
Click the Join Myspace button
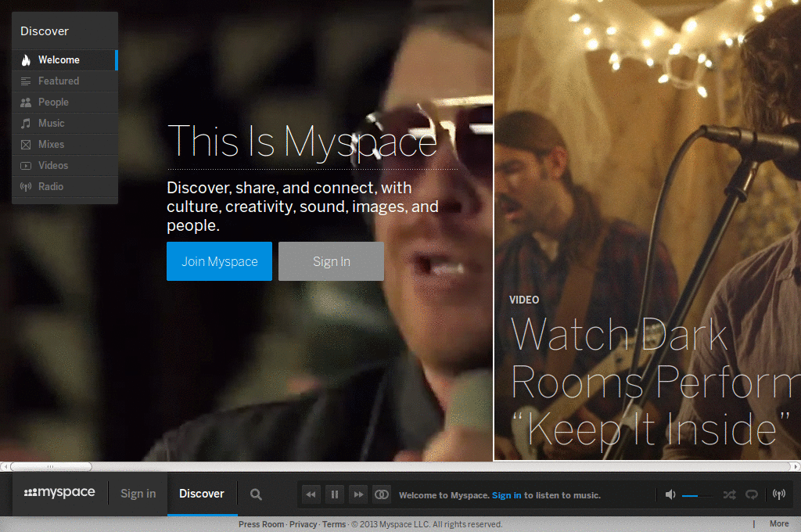pyautogui.click(x=219, y=261)
